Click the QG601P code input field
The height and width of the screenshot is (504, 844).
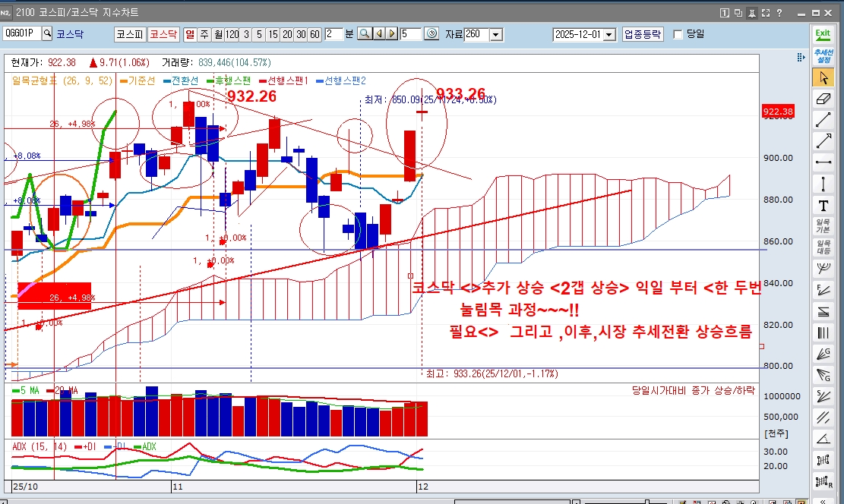pos(21,34)
